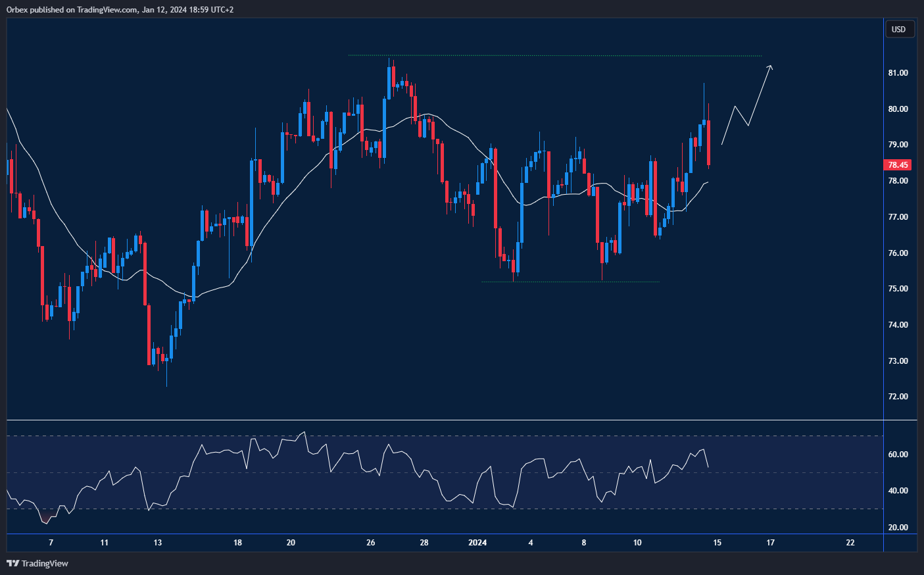
Task: Click the 72.00 price axis label
Action: (x=898, y=397)
